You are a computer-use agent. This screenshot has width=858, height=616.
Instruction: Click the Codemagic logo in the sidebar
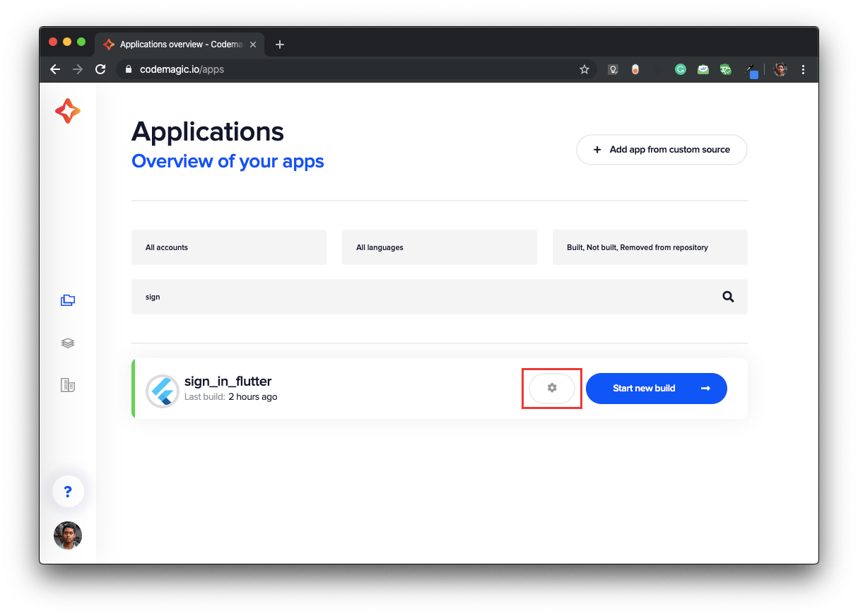coord(67,111)
